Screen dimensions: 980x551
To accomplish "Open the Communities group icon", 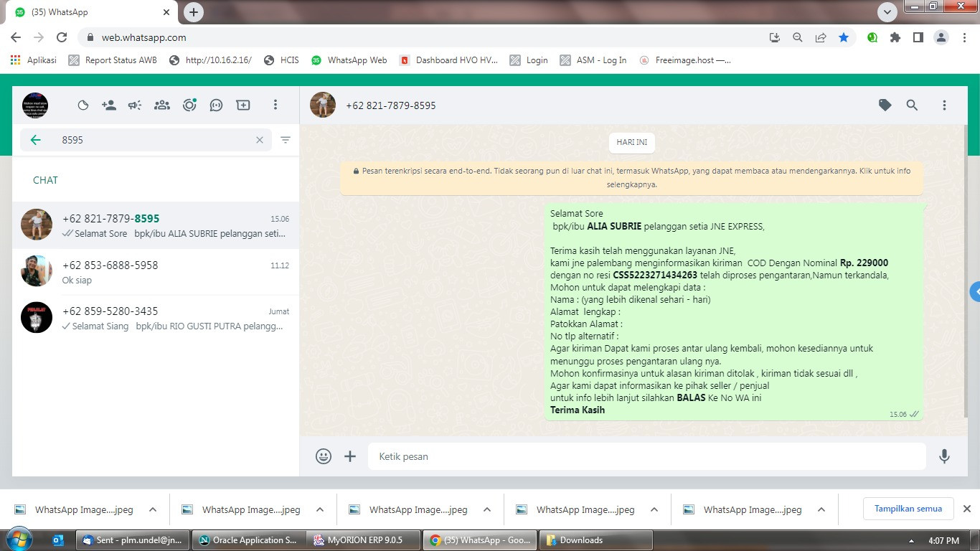I will tap(162, 105).
